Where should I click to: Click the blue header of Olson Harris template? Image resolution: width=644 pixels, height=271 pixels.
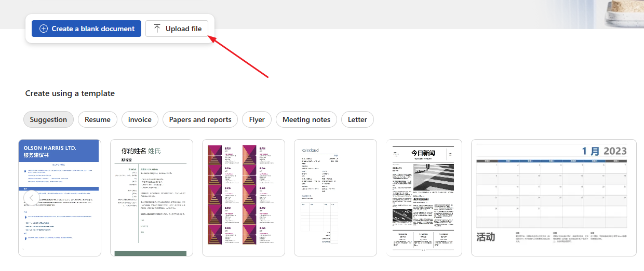[x=60, y=151]
